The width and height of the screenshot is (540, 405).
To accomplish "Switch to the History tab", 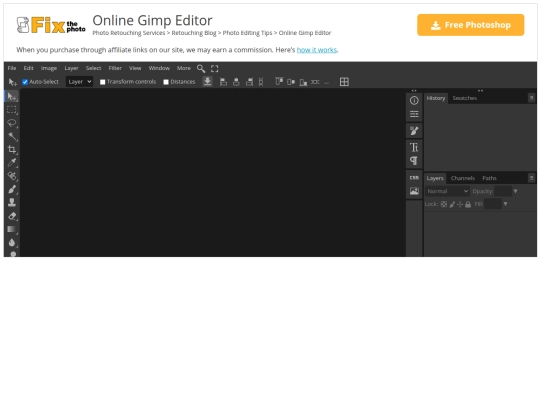I will pyautogui.click(x=436, y=98).
